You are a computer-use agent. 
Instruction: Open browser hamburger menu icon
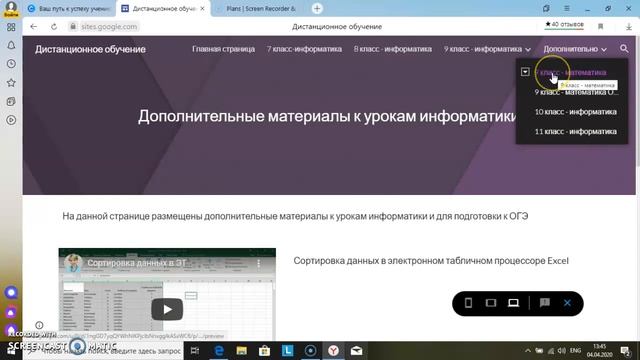[x=567, y=8]
